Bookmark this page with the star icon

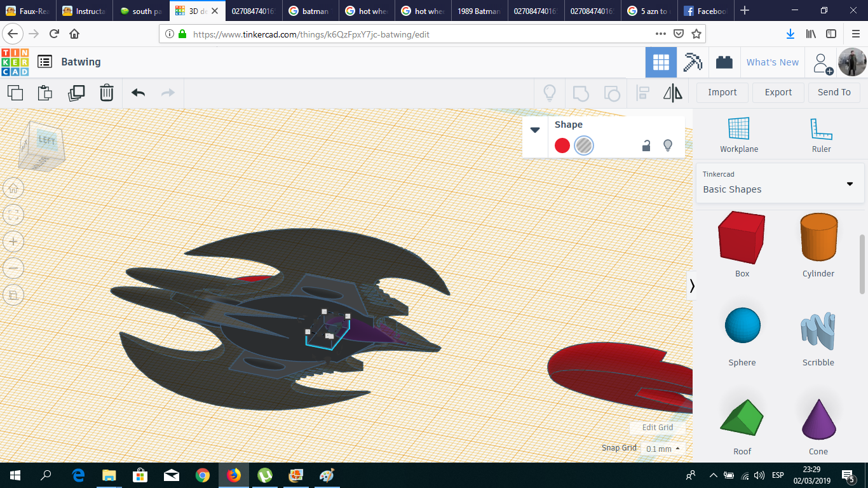[x=696, y=34]
